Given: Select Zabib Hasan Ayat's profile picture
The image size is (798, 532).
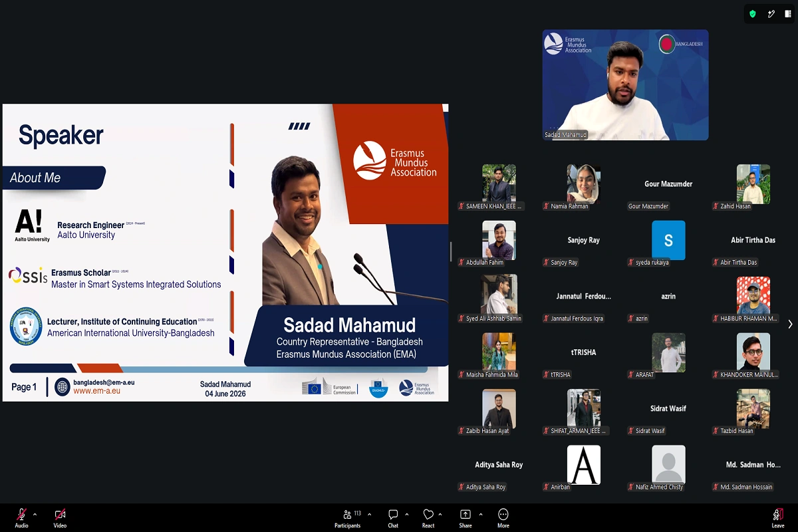Looking at the screenshot, I should tap(499, 408).
